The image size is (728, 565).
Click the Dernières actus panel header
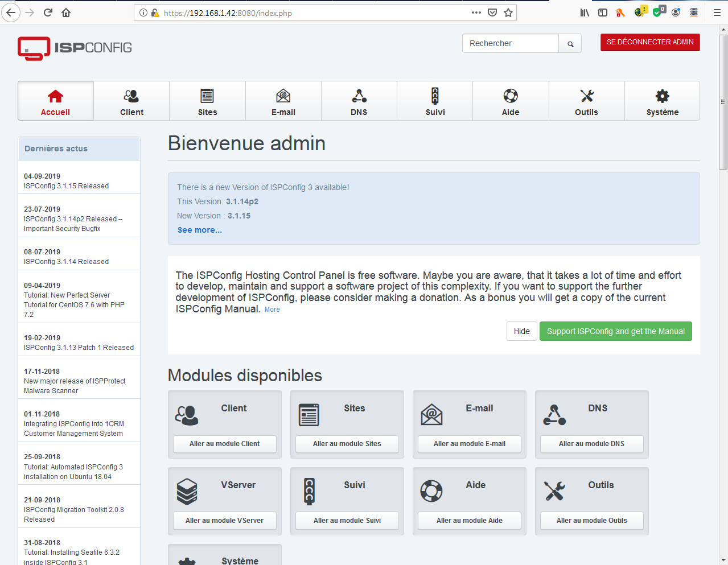coord(79,149)
